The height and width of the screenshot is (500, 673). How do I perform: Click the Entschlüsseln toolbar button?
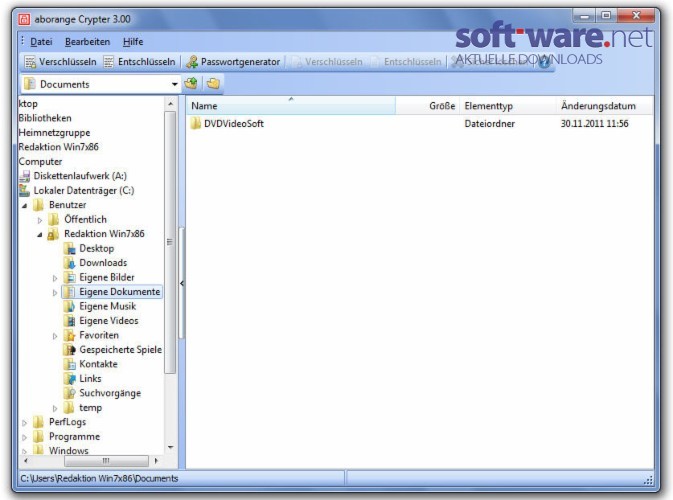pos(139,62)
